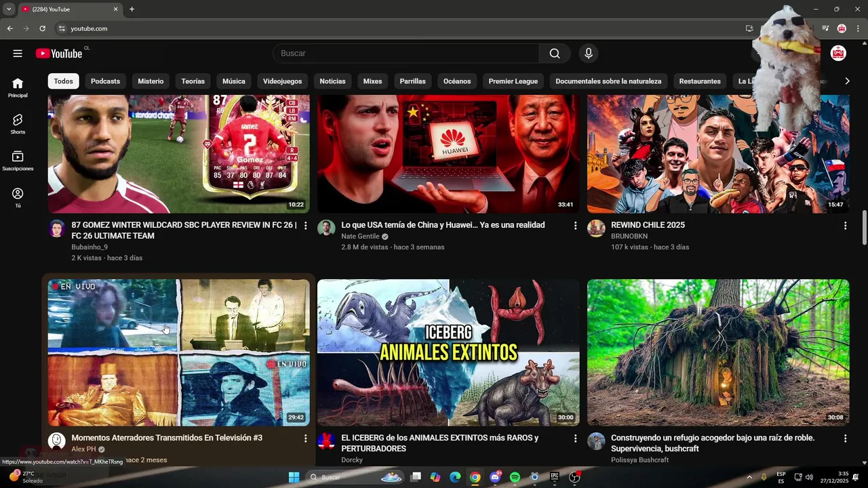
Task: Open Microsoft Edge from taskbar
Action: 455,477
